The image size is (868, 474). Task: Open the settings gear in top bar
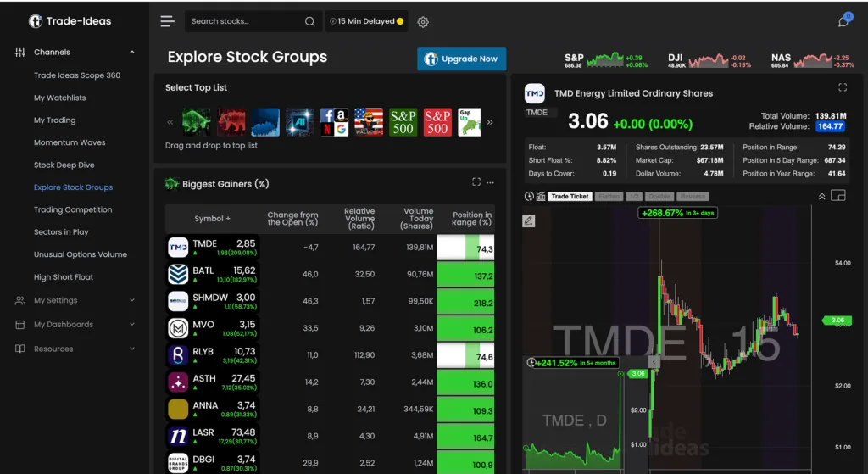[423, 21]
